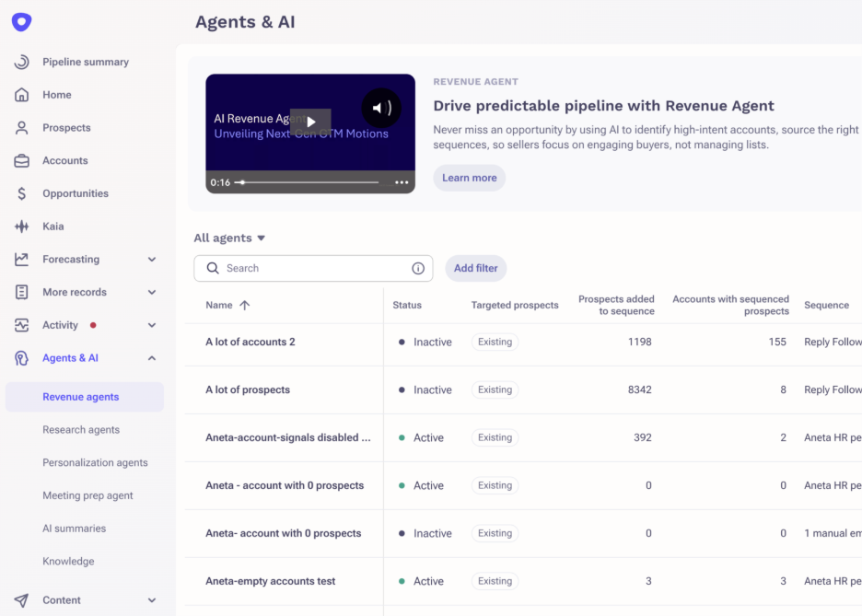Open agent A lot of accounts 2
This screenshot has height=616, width=862.
[x=250, y=342]
